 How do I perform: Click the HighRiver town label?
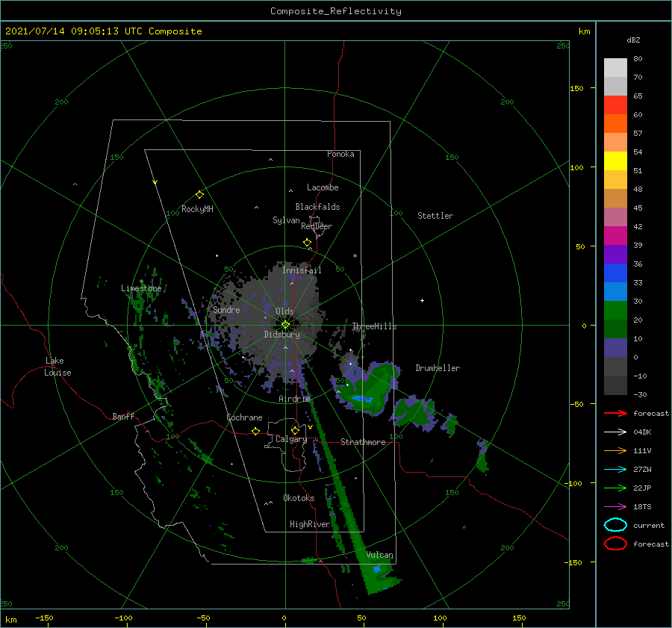tap(310, 524)
